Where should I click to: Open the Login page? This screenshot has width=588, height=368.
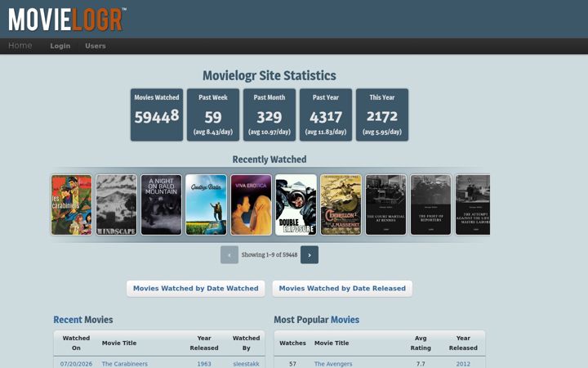(60, 46)
